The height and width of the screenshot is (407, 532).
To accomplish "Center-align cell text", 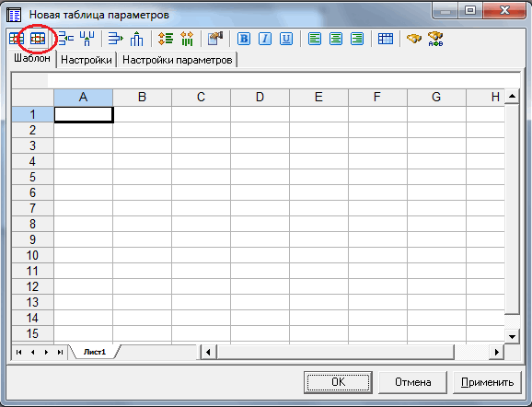I will pyautogui.click(x=336, y=39).
